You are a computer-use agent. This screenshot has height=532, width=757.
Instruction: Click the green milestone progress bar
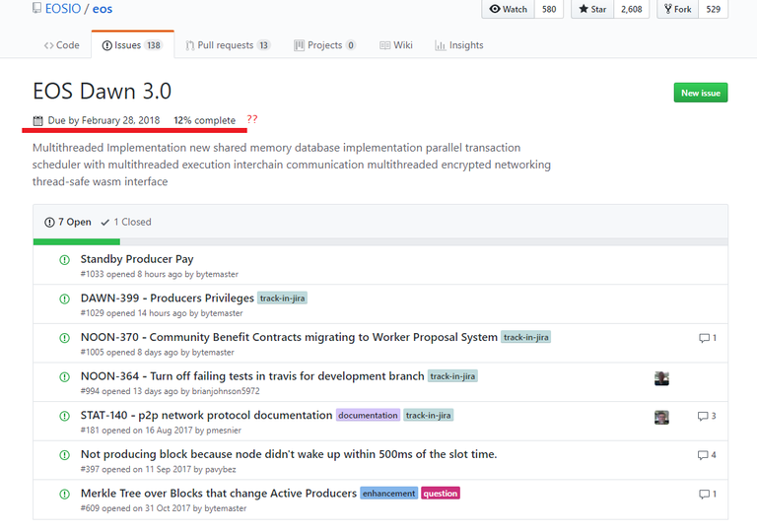(76, 241)
